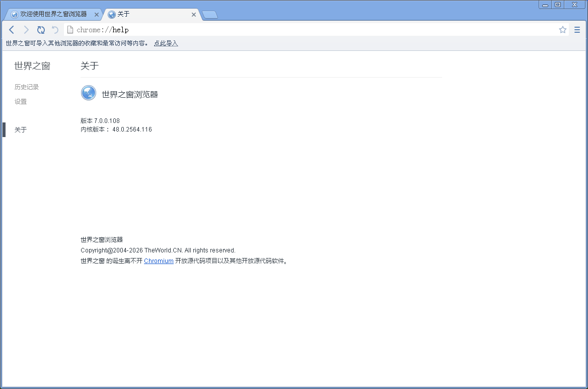Open 设置 from the sidebar

coord(21,102)
